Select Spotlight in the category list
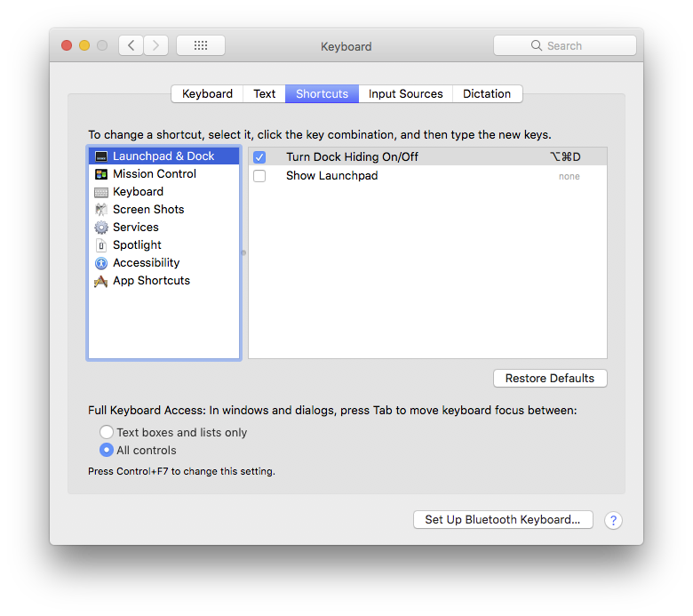 [x=164, y=245]
